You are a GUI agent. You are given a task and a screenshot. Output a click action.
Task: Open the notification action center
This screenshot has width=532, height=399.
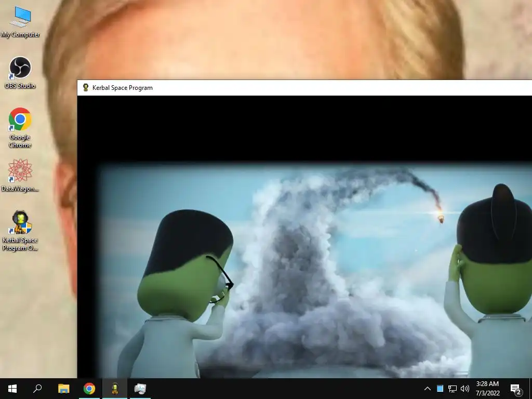516,389
